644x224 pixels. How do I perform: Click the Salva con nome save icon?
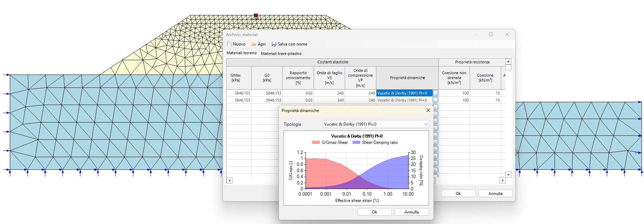point(274,44)
